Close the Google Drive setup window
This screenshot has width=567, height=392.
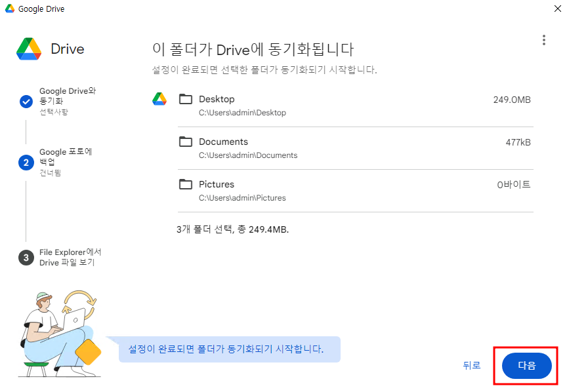[556, 9]
